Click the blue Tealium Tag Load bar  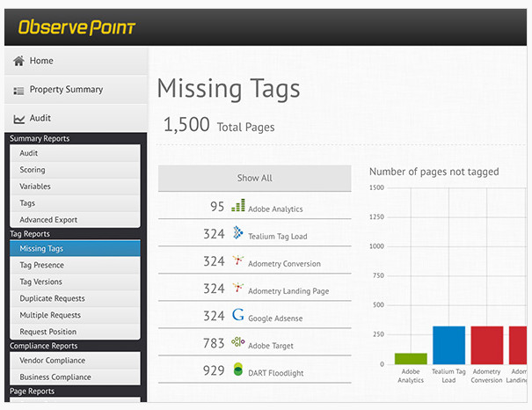click(x=448, y=345)
